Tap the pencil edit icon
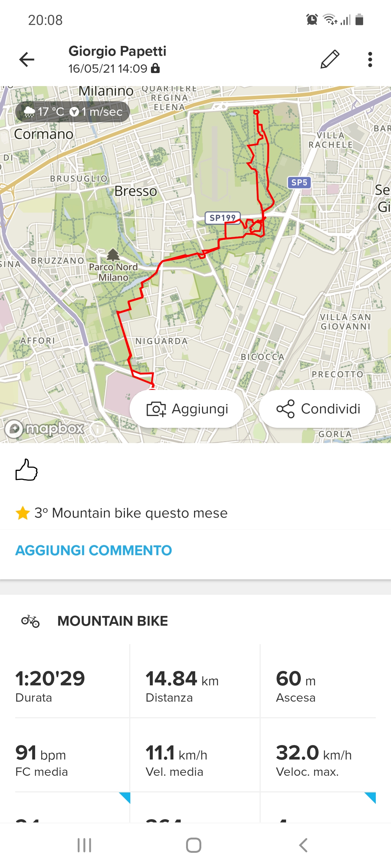The height and width of the screenshot is (868, 391). pos(330,59)
